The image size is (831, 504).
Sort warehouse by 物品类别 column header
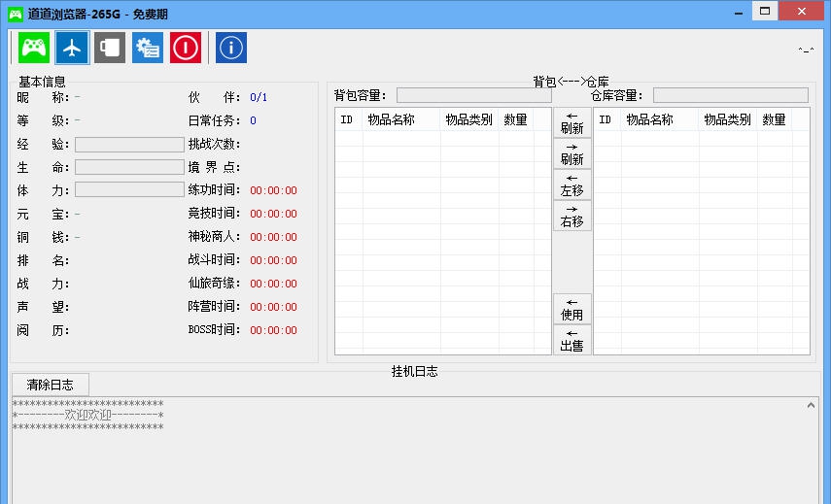(x=728, y=119)
